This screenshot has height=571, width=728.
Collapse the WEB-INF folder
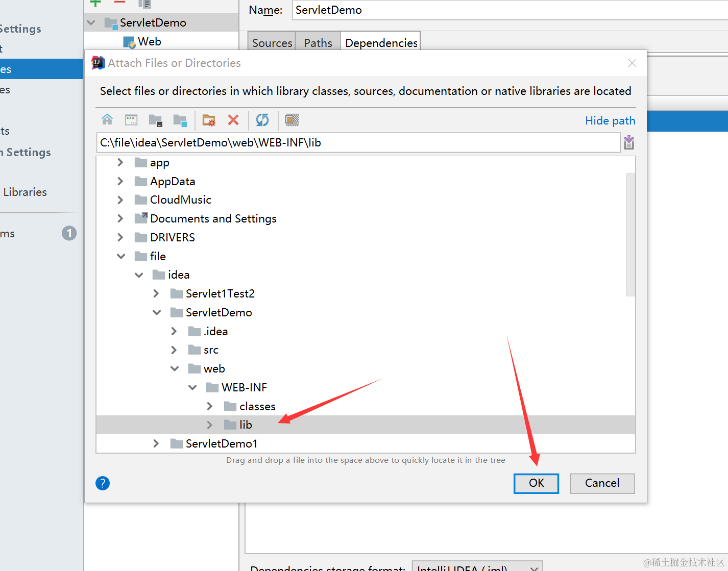click(192, 387)
